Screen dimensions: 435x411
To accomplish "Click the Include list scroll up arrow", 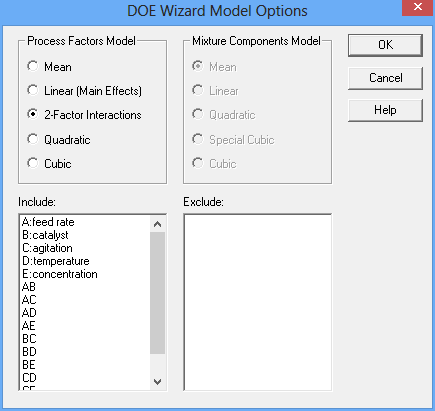I will click(157, 224).
